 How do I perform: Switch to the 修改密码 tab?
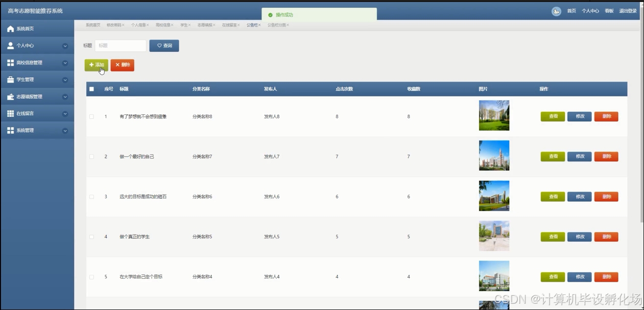coord(114,25)
